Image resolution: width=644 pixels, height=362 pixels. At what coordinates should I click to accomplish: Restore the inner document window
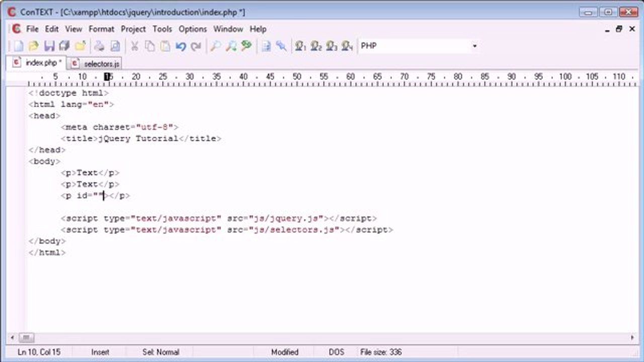pos(619,29)
